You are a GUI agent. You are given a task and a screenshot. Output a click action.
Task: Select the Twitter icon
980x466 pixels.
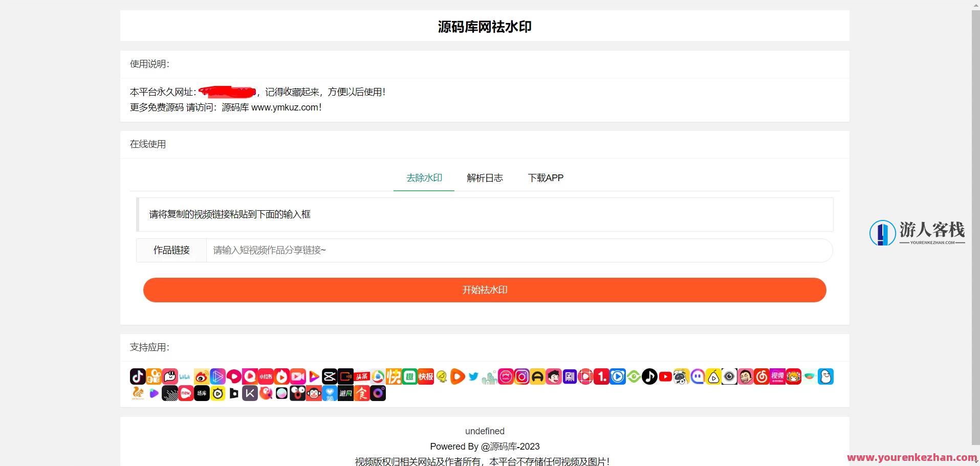[473, 376]
